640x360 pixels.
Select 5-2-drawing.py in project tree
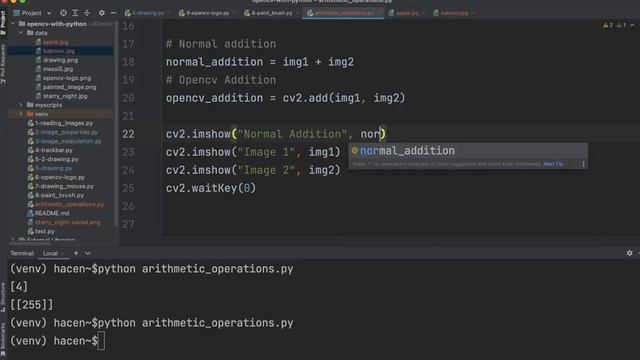(x=57, y=159)
